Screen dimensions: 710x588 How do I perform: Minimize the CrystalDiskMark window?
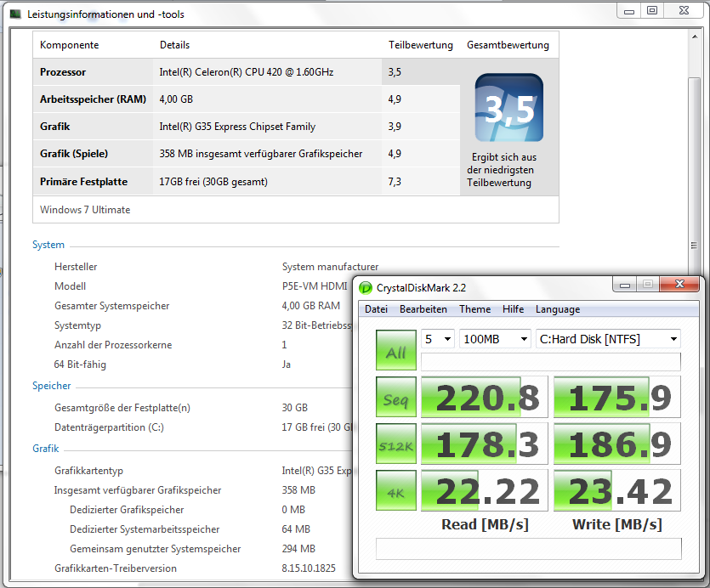(625, 285)
